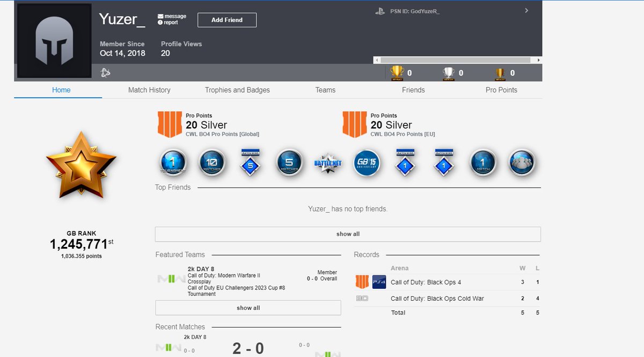
Task: Click the Battle.net star badge
Action: (328, 163)
